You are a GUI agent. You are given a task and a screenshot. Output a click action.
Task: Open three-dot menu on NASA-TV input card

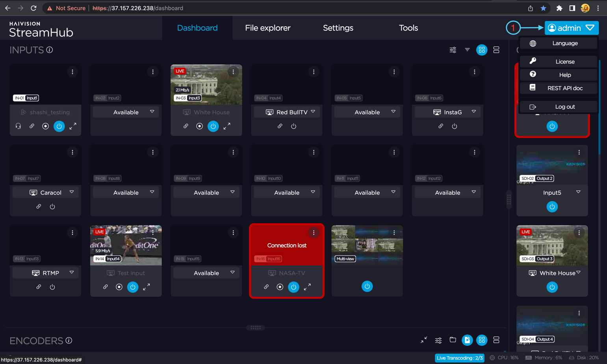(314, 233)
